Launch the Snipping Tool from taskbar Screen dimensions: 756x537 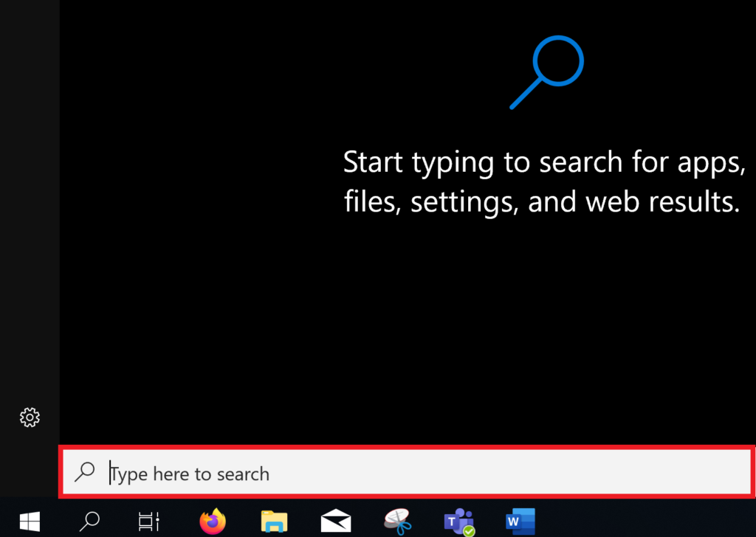[x=396, y=522]
